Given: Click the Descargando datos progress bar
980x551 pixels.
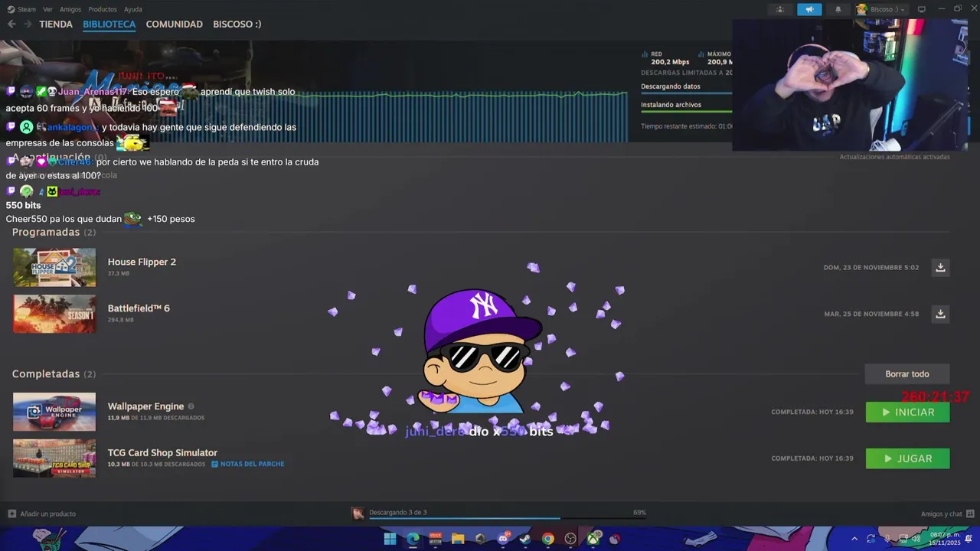Looking at the screenshot, I should (x=686, y=94).
